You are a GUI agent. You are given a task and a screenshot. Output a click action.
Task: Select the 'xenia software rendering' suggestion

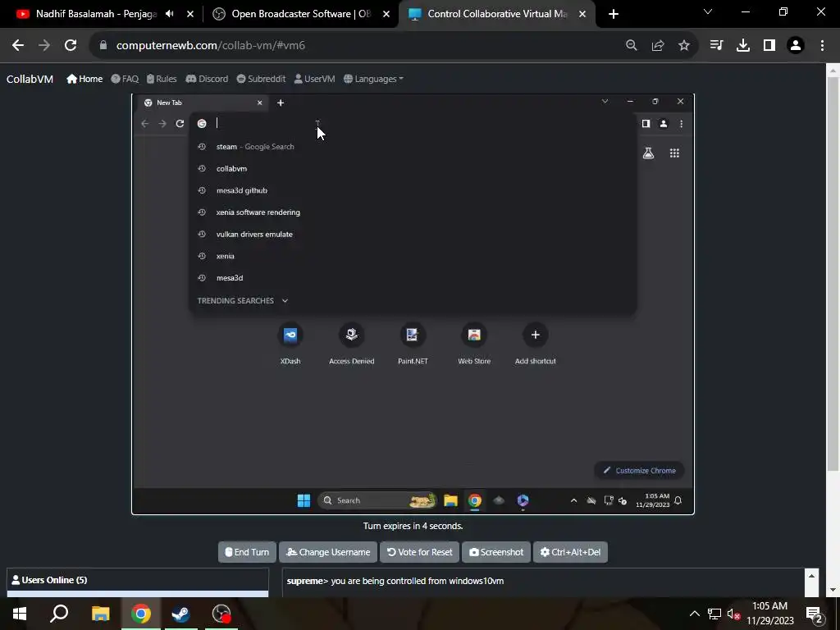click(413, 212)
